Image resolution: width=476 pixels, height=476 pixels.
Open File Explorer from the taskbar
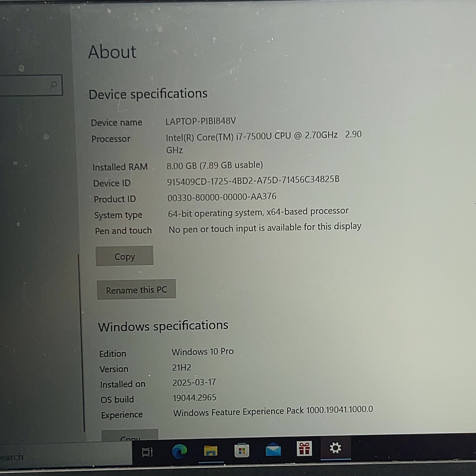coord(211,451)
